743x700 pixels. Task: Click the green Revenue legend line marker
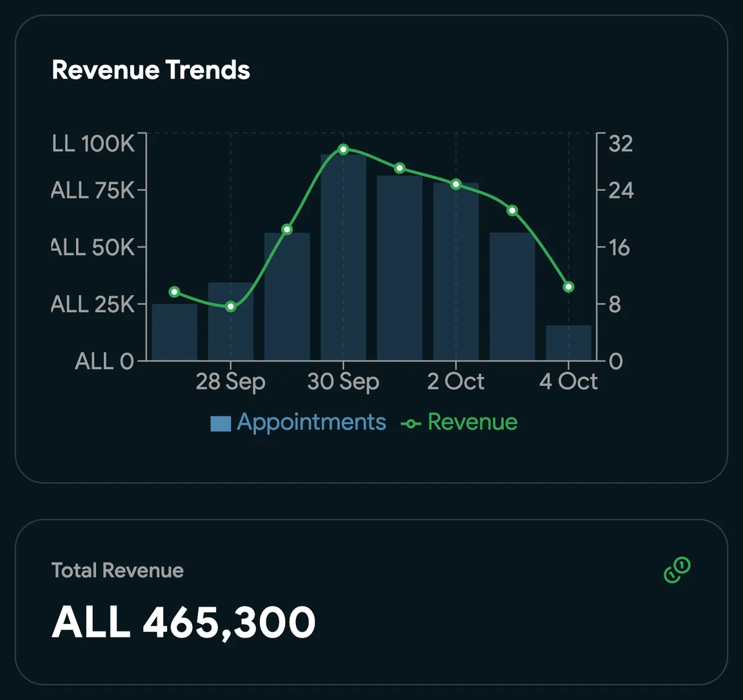pyautogui.click(x=411, y=423)
